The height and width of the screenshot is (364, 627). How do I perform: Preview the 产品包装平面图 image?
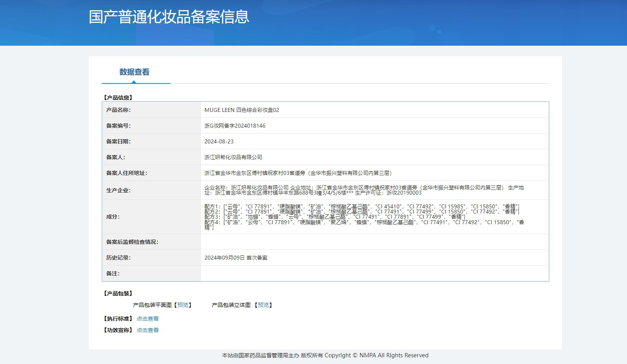pos(183,305)
